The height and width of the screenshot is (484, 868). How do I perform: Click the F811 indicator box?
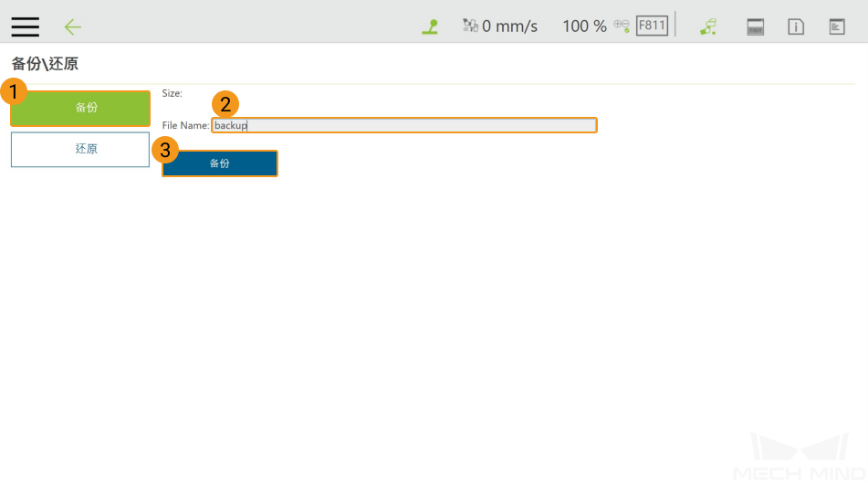[x=652, y=26]
